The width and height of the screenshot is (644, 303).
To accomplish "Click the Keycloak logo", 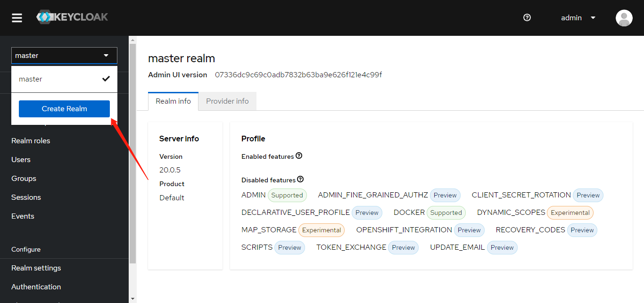I will coord(72,17).
